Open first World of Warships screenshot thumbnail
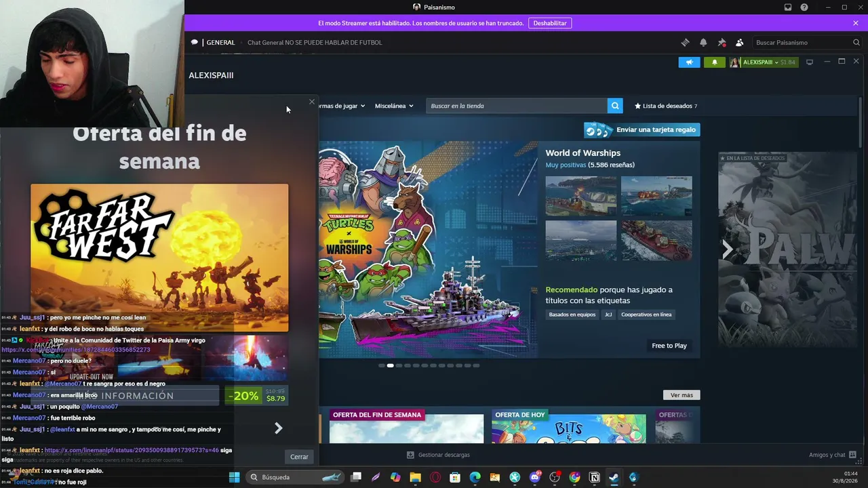The image size is (868, 488). tap(581, 196)
